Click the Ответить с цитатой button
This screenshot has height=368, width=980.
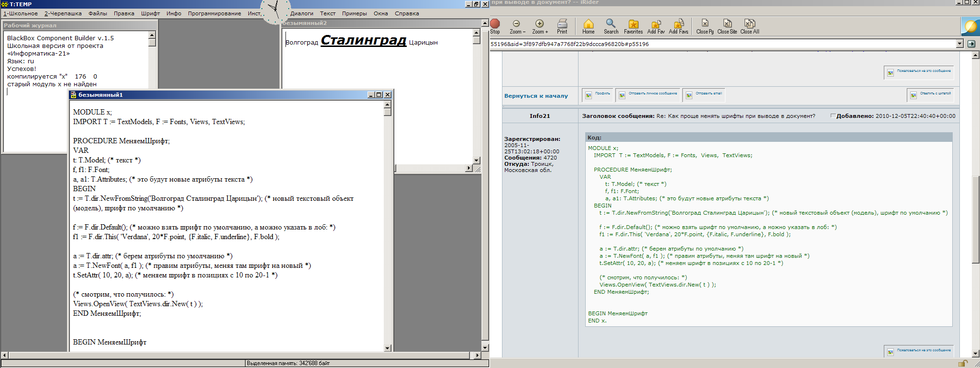[930, 95]
